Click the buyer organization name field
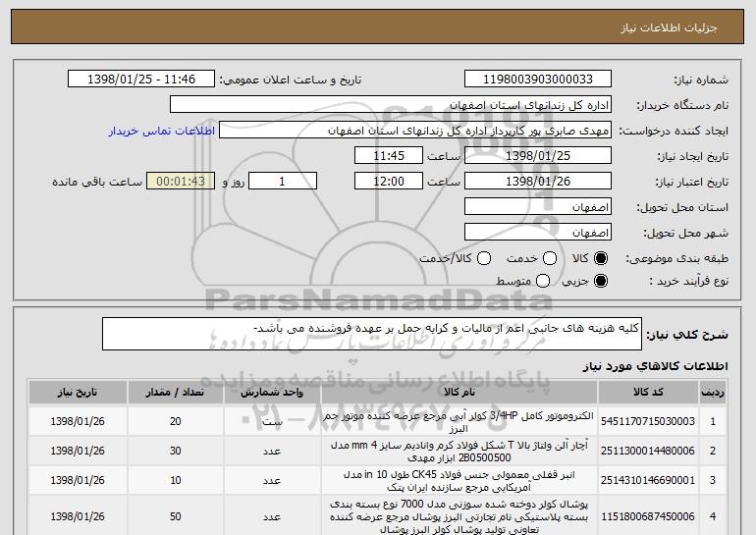The width and height of the screenshot is (756, 535). [391, 105]
